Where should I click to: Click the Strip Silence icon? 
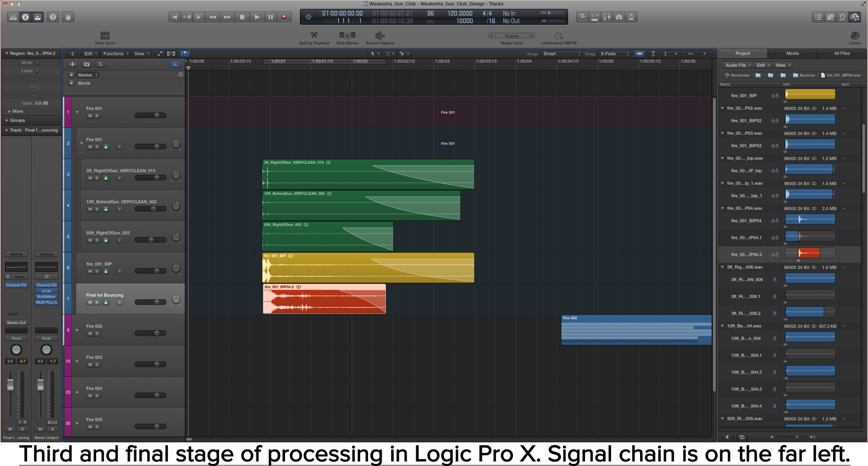[347, 35]
